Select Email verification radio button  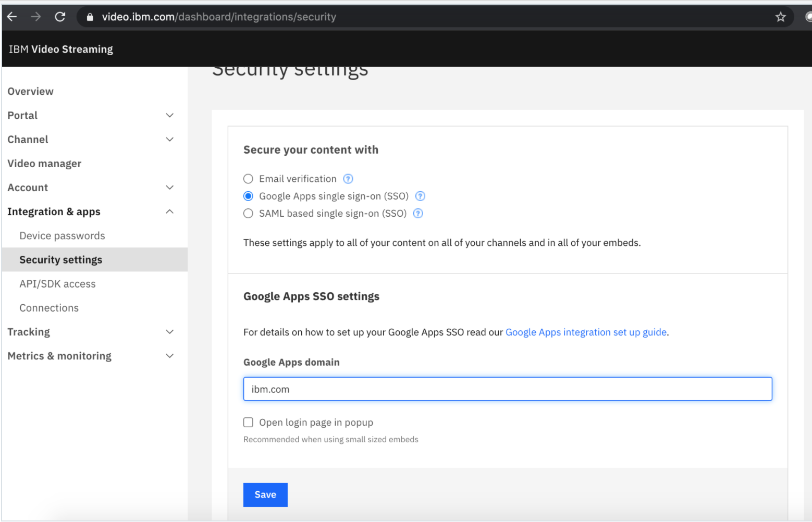click(x=248, y=179)
